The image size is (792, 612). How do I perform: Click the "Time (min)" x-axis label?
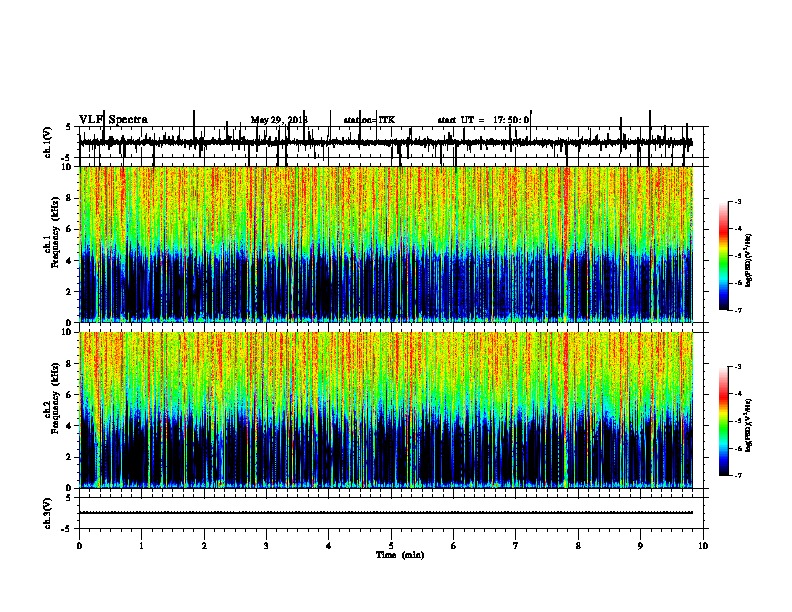click(x=400, y=555)
